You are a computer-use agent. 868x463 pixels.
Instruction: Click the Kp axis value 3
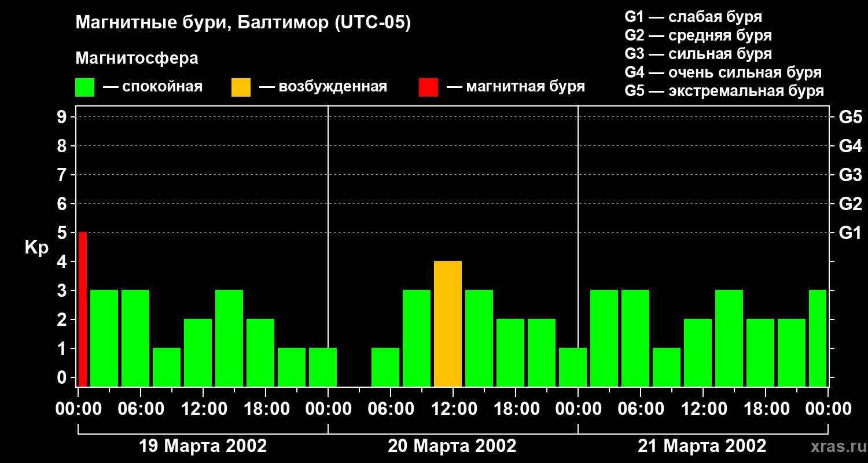tap(62, 291)
